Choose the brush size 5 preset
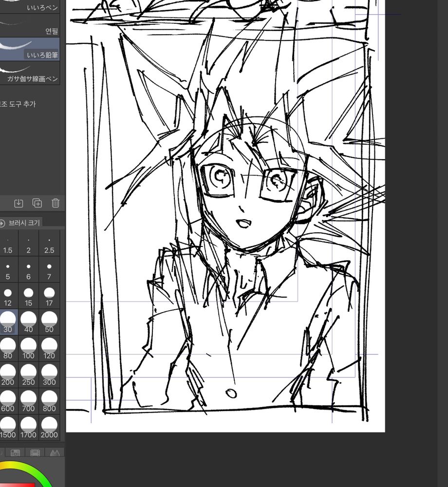The width and height of the screenshot is (448, 487). click(x=8, y=270)
